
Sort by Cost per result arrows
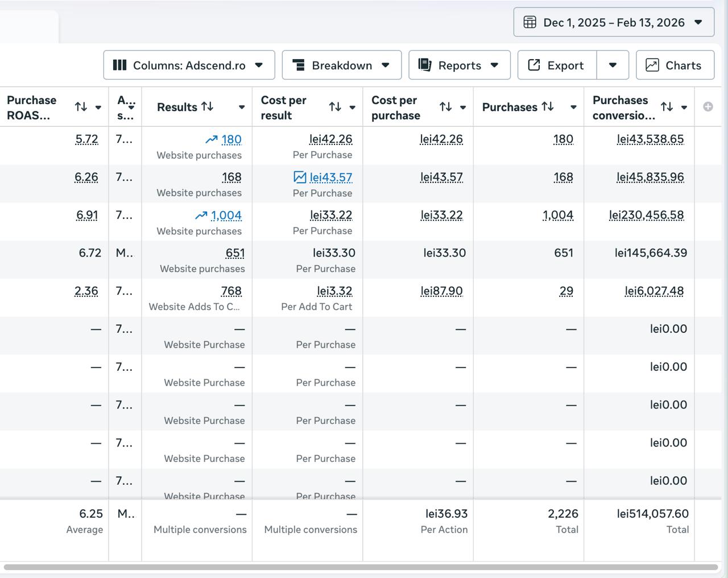[335, 107]
